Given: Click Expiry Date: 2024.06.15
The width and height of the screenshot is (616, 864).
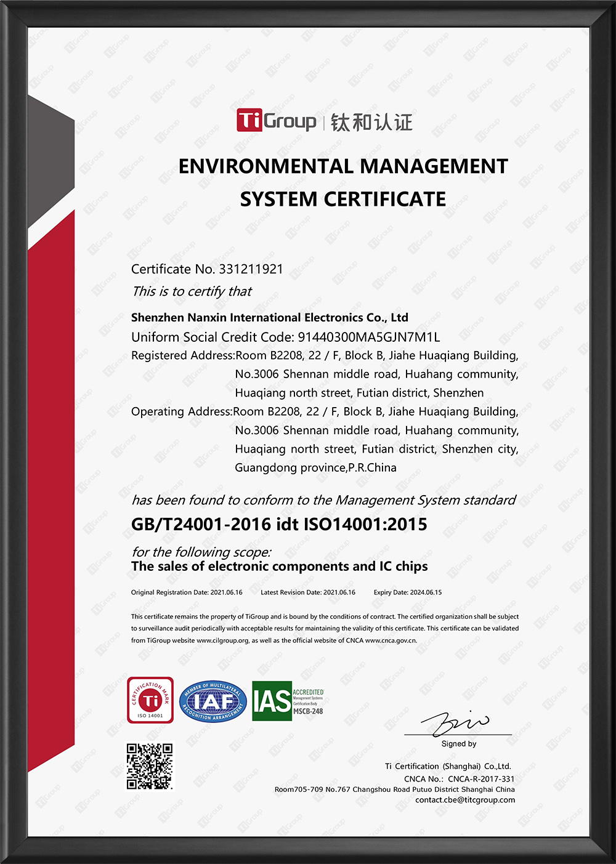Looking at the screenshot, I should (x=408, y=592).
